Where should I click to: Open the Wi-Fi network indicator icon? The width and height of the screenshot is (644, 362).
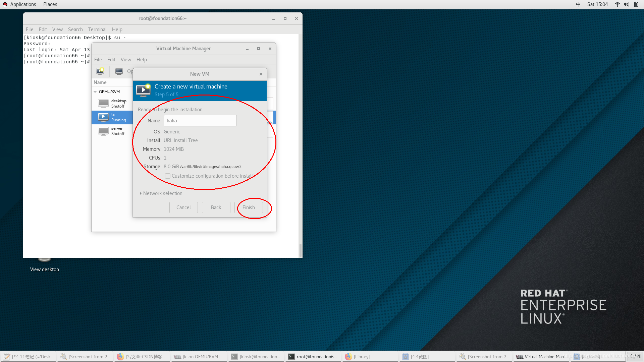point(617,4)
